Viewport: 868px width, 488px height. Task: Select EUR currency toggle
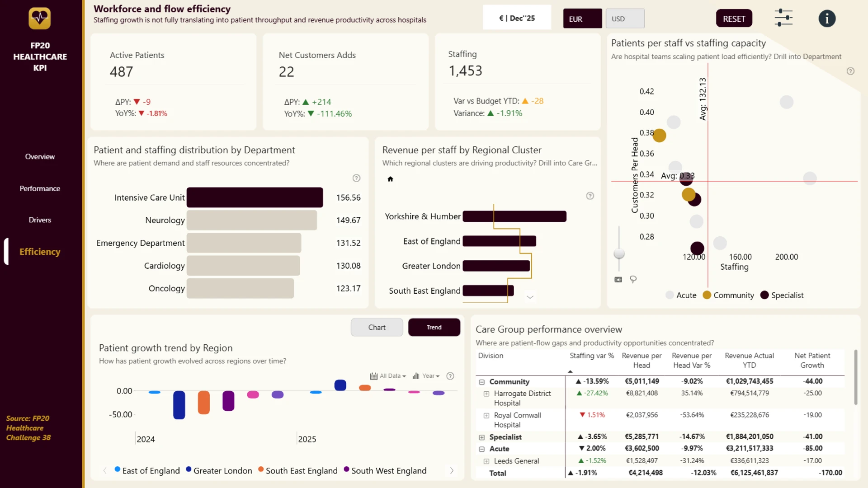[x=582, y=19]
